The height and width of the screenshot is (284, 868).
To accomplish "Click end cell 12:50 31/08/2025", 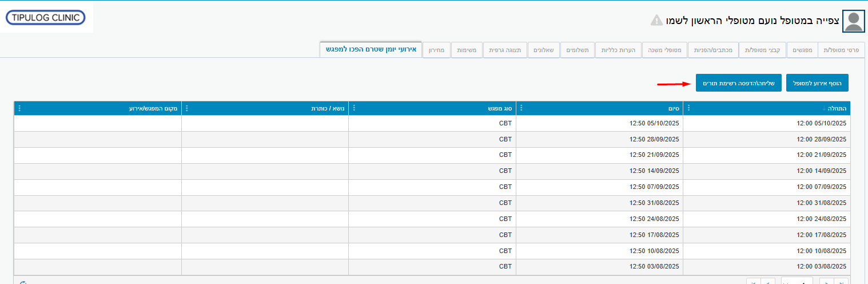I will [x=599, y=203].
